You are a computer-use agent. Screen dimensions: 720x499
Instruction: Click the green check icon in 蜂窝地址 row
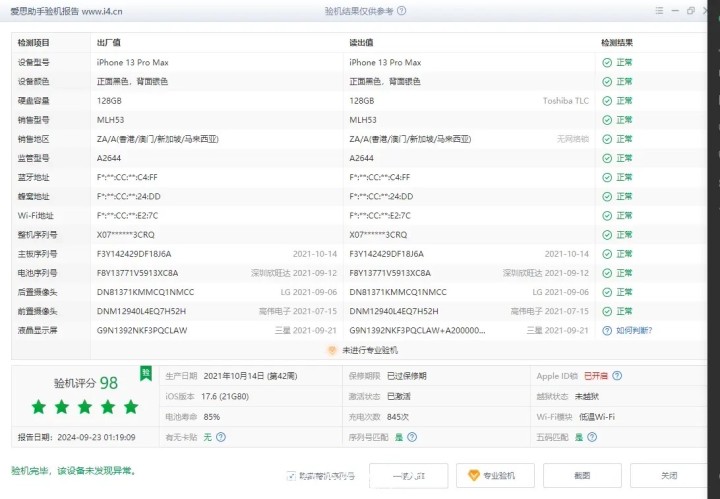[607, 196]
